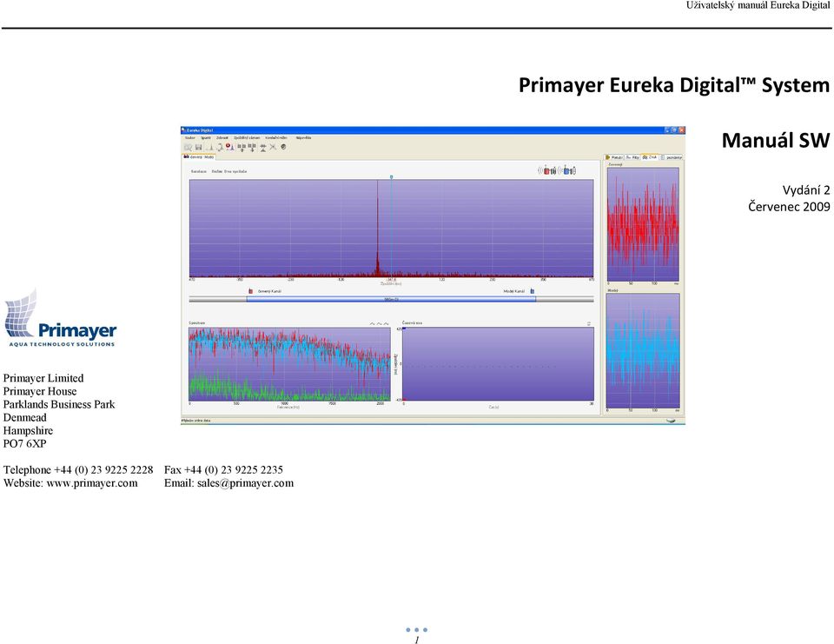Click the correlation peak in the main graph

click(378, 229)
